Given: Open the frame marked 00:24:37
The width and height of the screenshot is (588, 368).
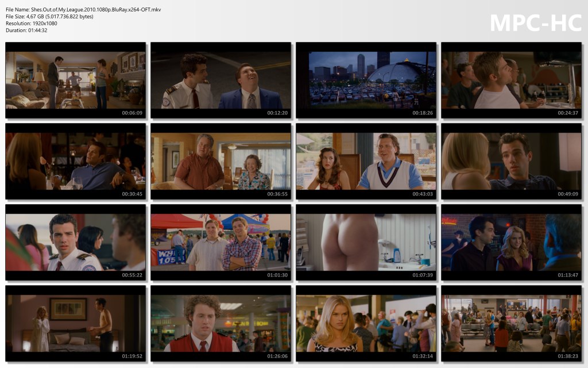Looking at the screenshot, I should 511,80.
